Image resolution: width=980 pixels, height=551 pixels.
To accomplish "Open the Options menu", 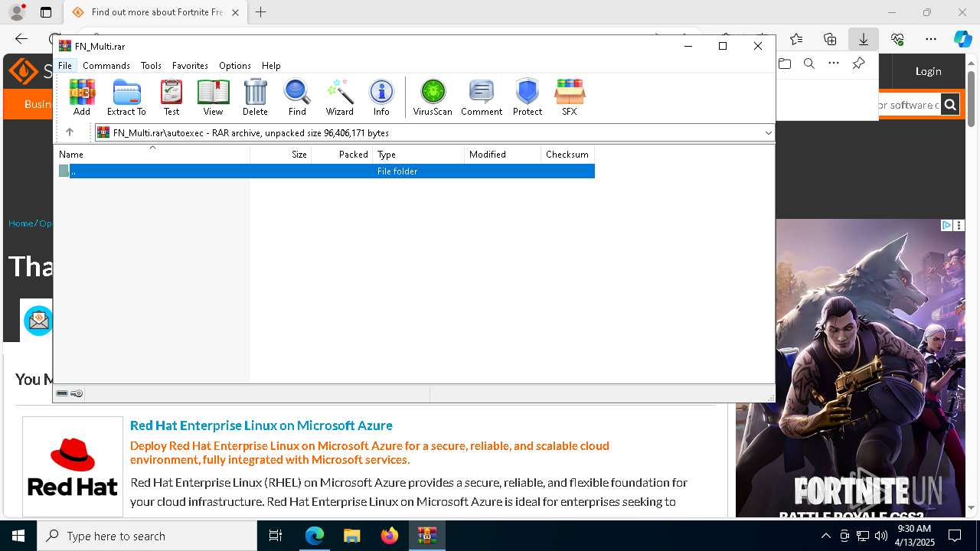I will [x=235, y=66].
